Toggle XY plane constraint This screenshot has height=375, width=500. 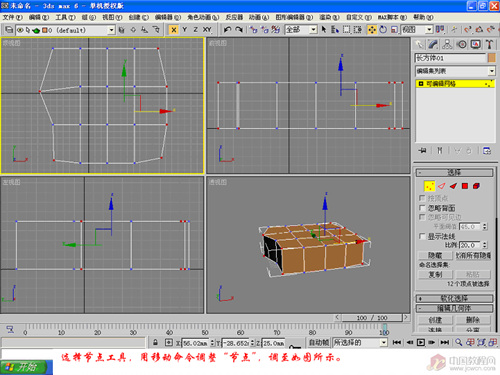[x=207, y=30]
